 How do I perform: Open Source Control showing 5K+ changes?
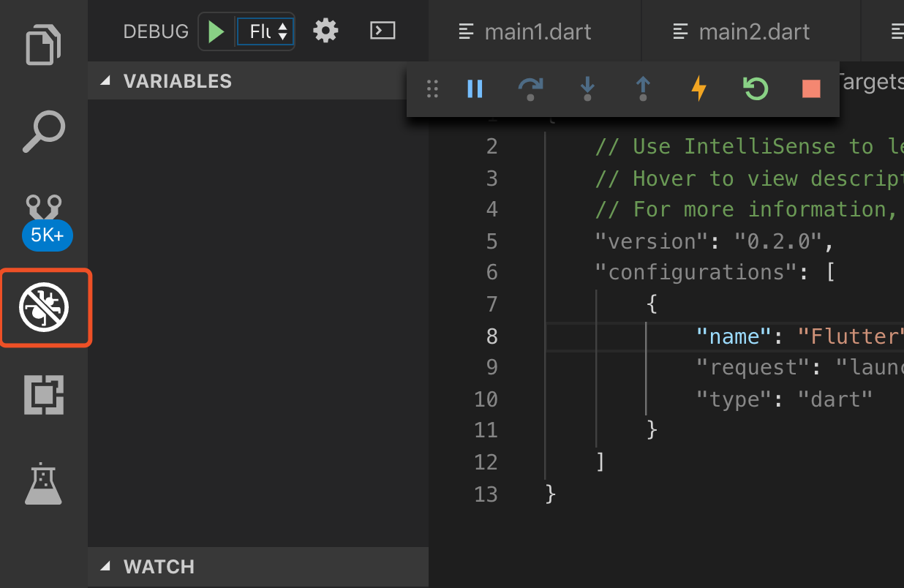point(44,212)
